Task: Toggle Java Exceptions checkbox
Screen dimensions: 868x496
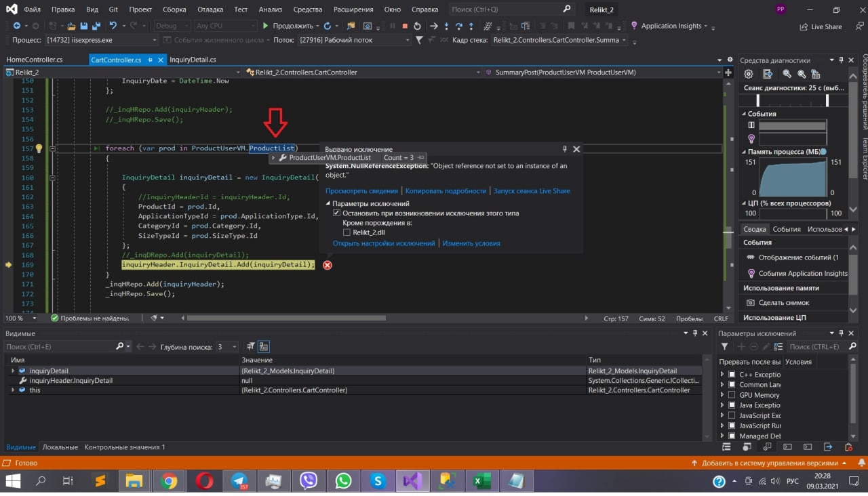Action: (732, 405)
